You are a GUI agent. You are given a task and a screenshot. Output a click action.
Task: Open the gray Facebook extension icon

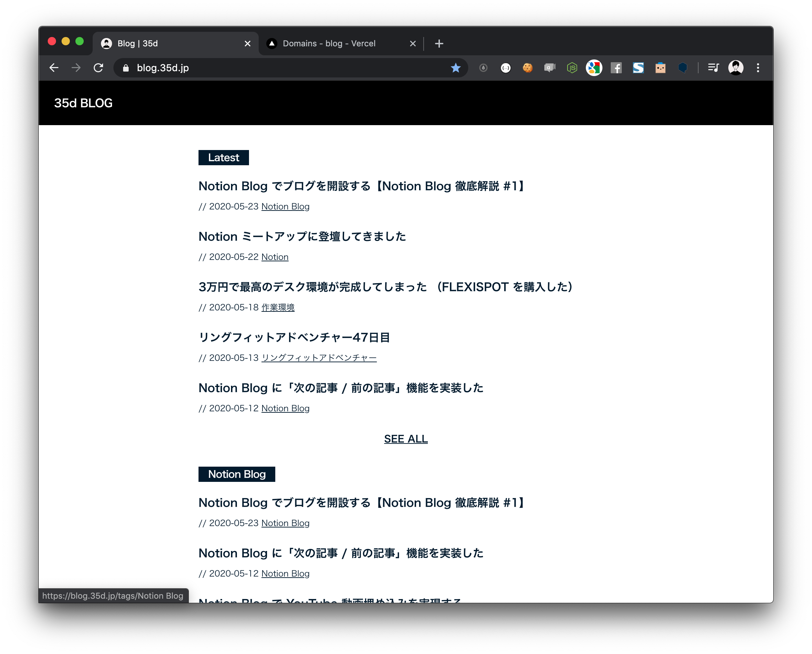(x=616, y=68)
